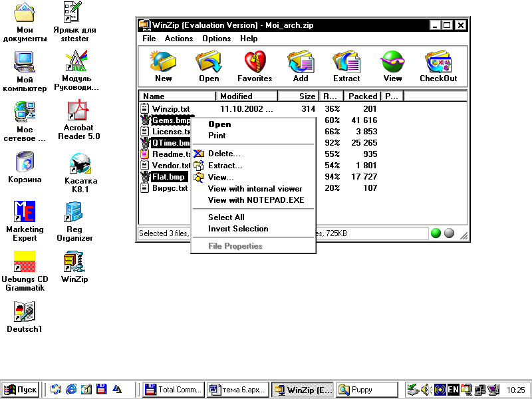Click the green status light in WinZip
532x399 pixels.
[436, 233]
